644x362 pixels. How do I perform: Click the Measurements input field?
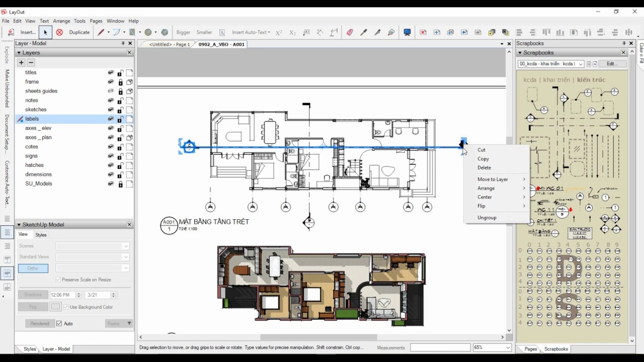[440, 347]
